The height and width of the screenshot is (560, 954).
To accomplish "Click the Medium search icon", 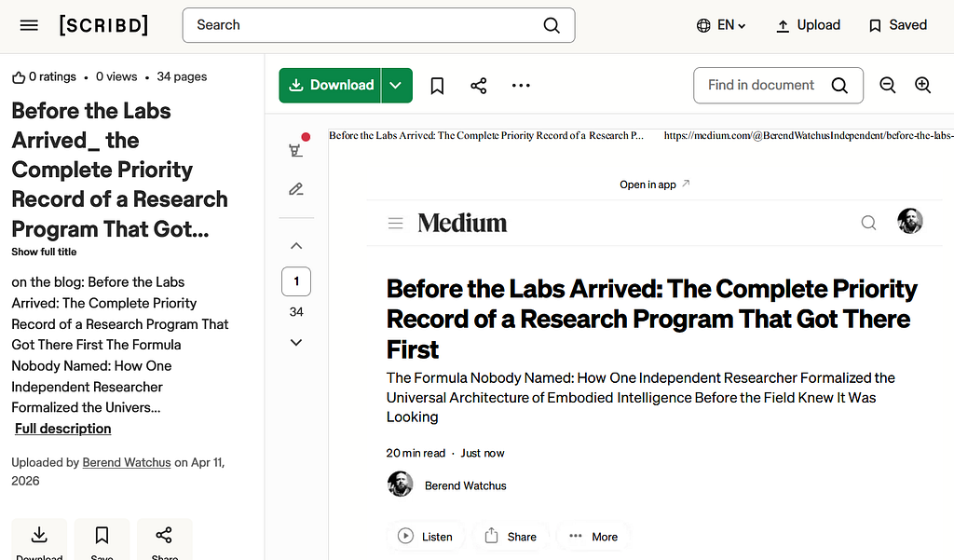I will click(869, 223).
